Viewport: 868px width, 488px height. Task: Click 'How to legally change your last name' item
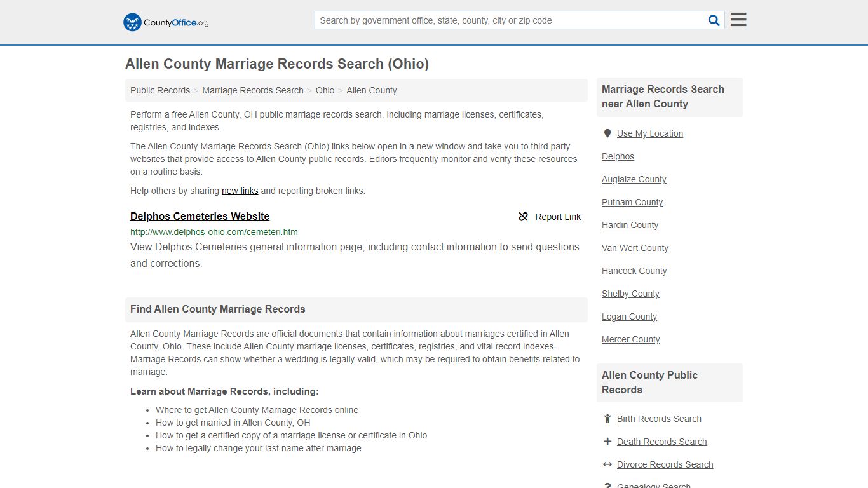coord(259,448)
